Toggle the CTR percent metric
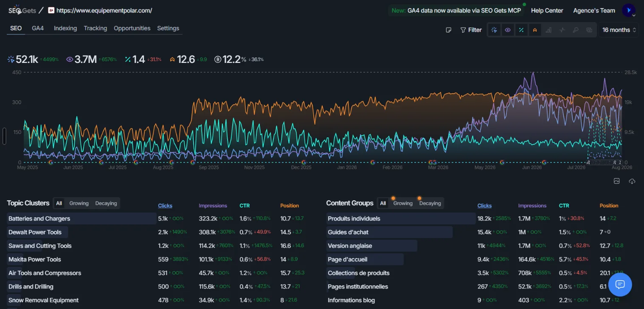 point(521,30)
